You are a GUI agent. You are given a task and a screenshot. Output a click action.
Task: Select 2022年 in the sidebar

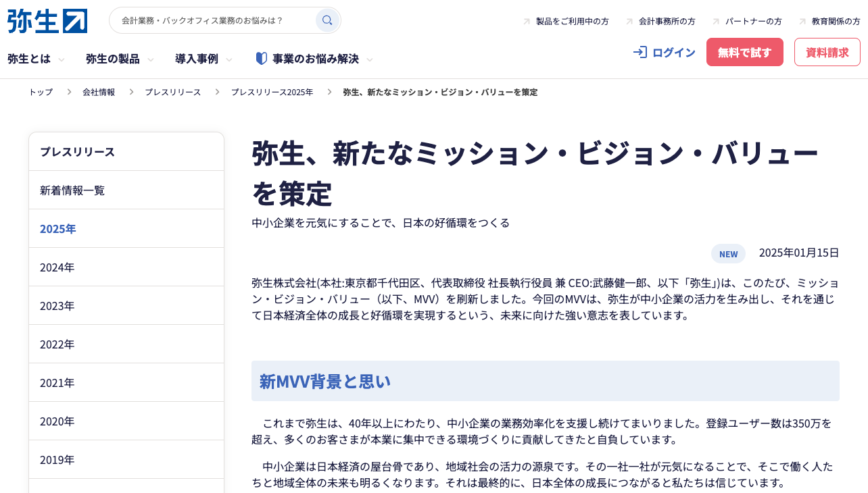[126, 344]
